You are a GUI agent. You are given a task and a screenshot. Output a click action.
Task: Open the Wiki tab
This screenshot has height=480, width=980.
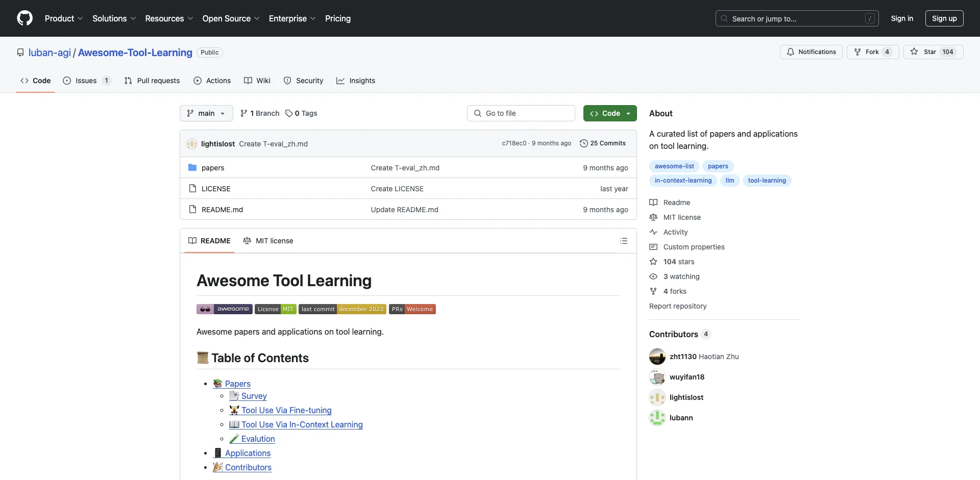[257, 81]
